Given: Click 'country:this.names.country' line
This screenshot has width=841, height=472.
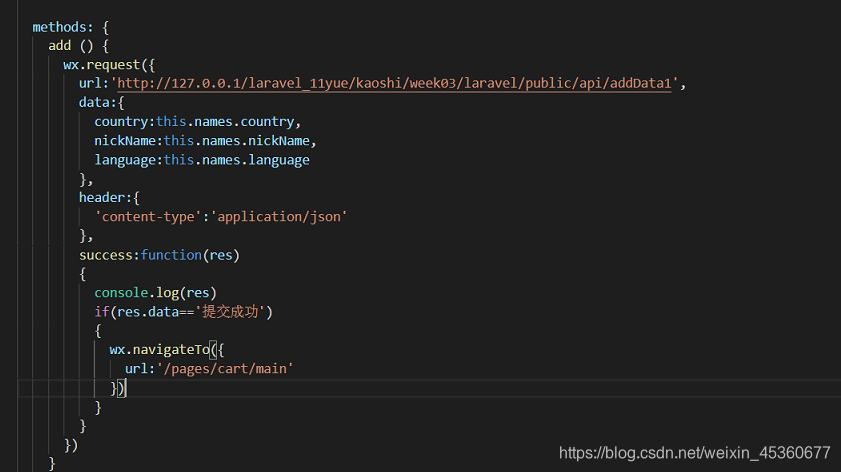Looking at the screenshot, I should click(x=197, y=122).
